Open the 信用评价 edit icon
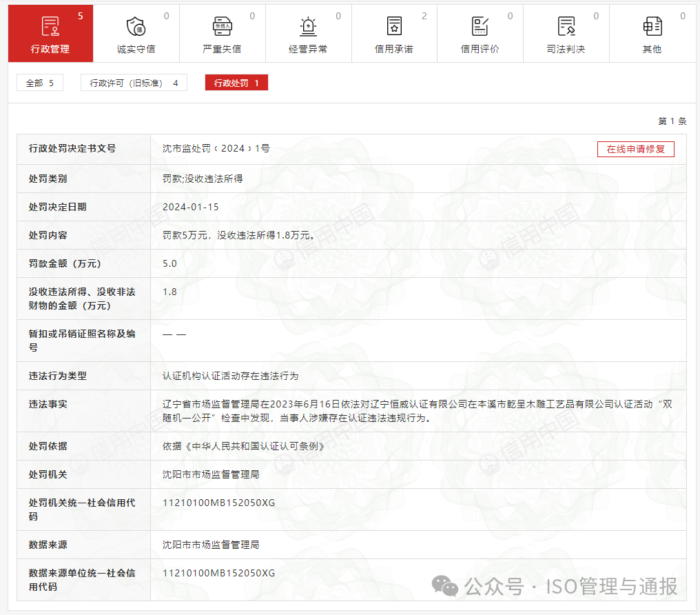 coord(480,26)
